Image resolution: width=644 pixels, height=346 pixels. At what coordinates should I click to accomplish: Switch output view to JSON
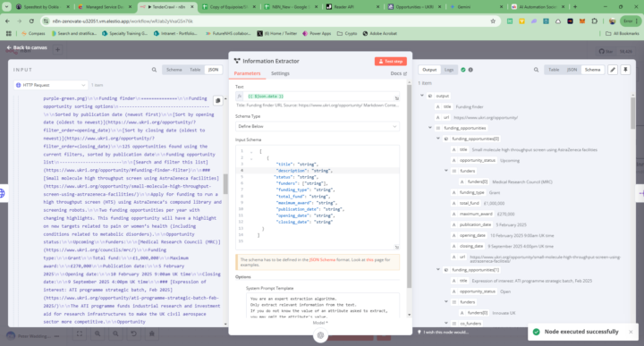point(572,70)
